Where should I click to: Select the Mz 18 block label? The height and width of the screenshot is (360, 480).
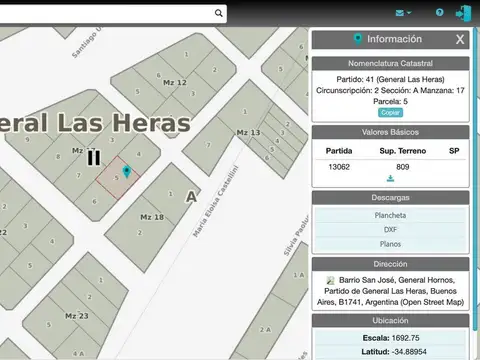tap(152, 217)
